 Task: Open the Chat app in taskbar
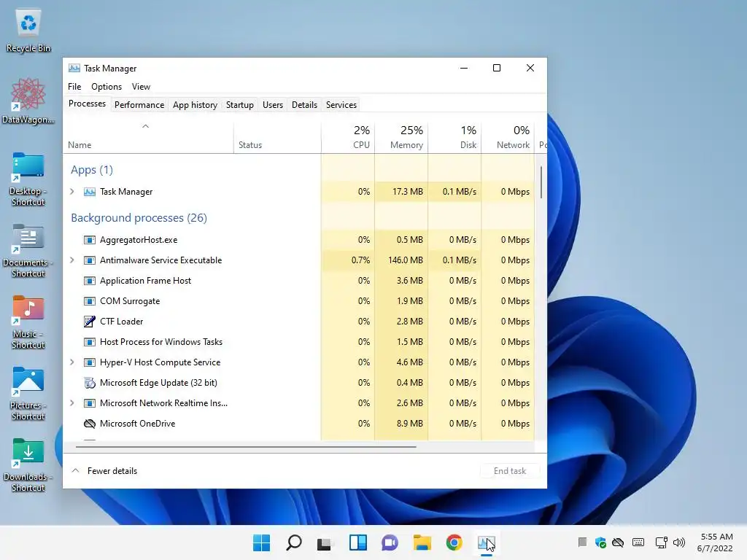coord(390,542)
